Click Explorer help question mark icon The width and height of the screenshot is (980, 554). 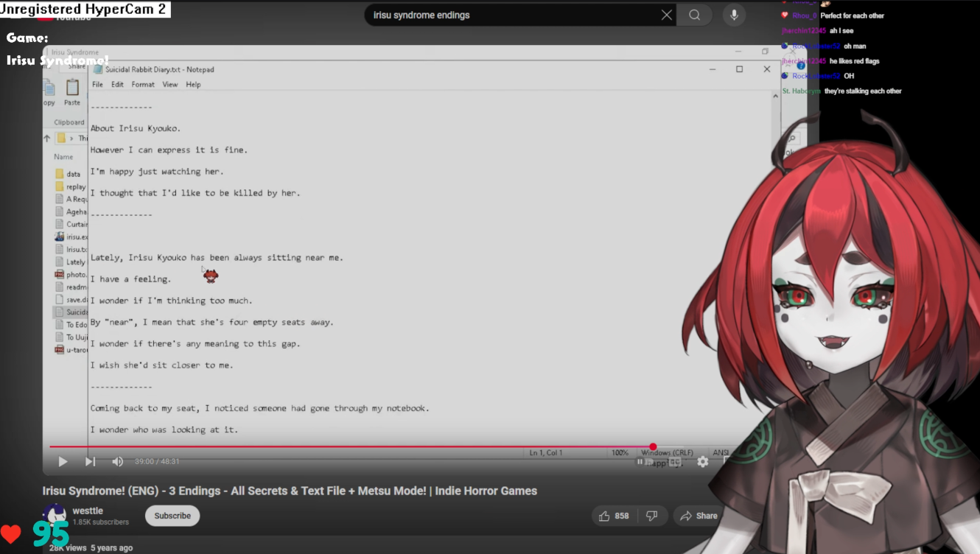(801, 66)
